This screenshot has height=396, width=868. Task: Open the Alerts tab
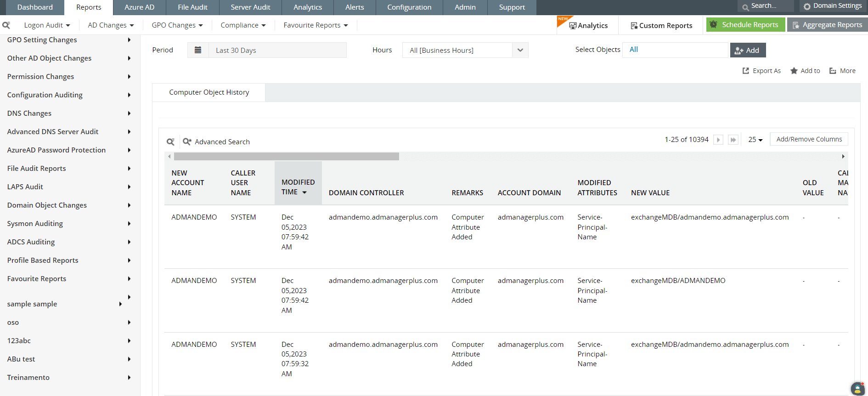click(x=355, y=7)
